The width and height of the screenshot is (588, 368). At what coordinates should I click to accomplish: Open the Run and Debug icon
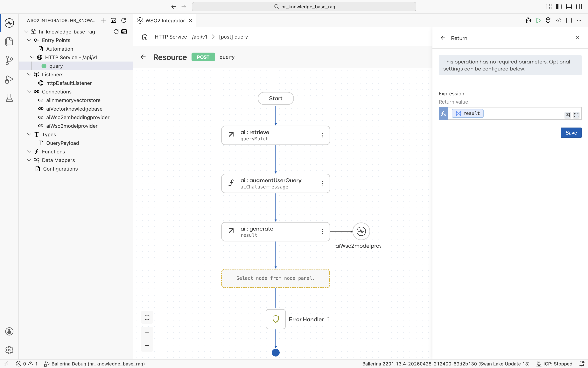coord(9,79)
